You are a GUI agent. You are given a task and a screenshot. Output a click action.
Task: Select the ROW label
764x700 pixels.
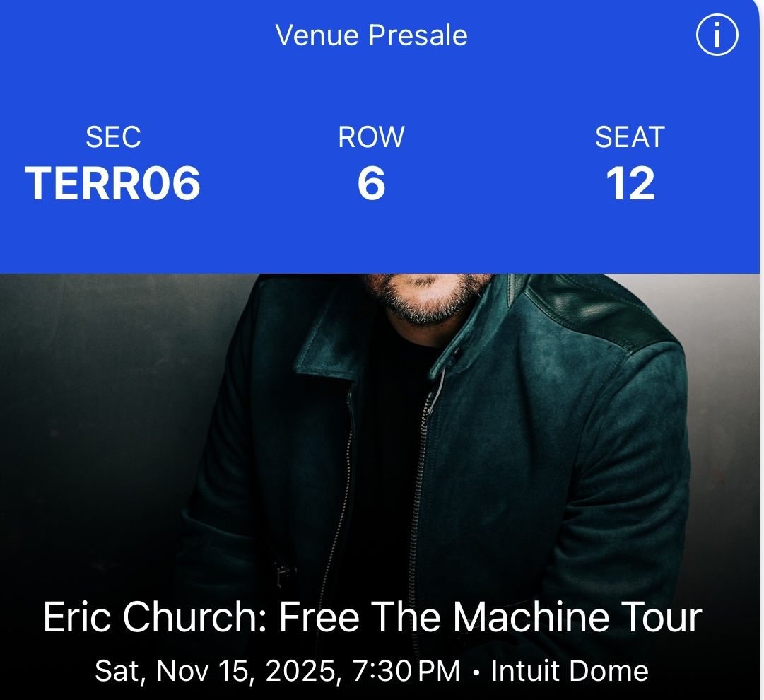click(371, 137)
